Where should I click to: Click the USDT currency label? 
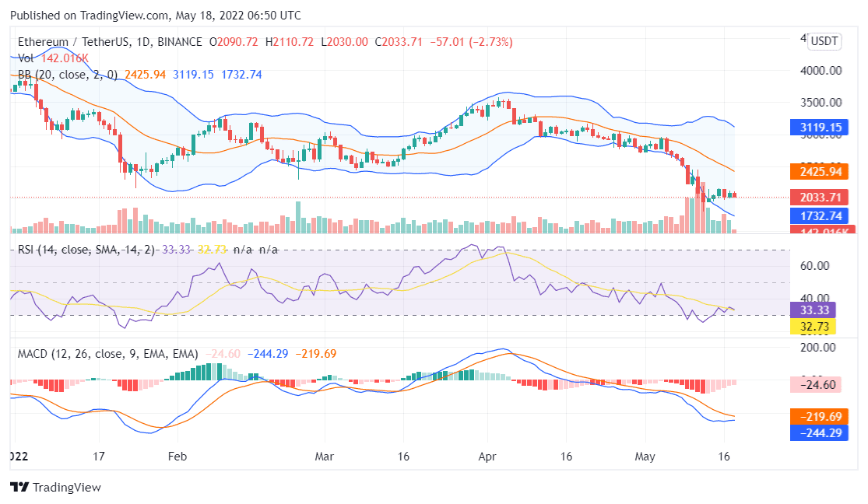point(824,41)
